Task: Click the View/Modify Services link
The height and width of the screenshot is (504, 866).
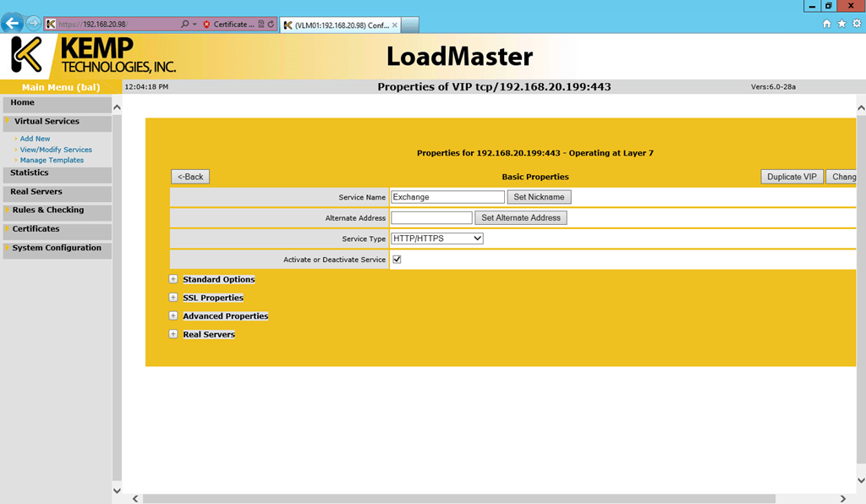Action: pos(56,150)
